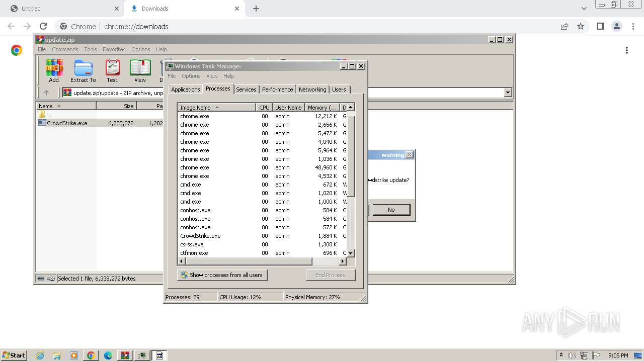Select the CrowdStrike.exe file in the archive
Image resolution: width=644 pixels, height=362 pixels.
point(67,123)
